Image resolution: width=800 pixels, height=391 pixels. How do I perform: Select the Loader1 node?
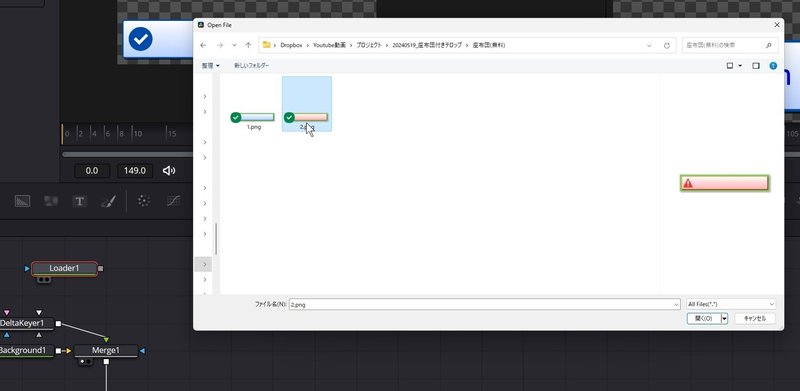pyautogui.click(x=64, y=268)
